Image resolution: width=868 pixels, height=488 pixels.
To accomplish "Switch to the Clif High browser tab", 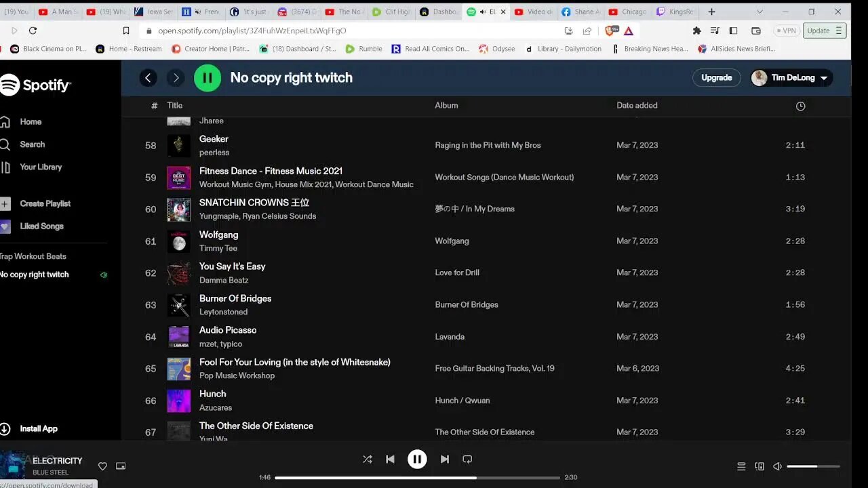I will pyautogui.click(x=391, y=12).
